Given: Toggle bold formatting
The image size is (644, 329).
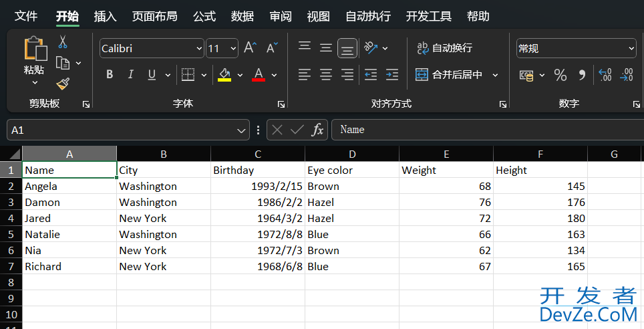Looking at the screenshot, I should point(110,74).
